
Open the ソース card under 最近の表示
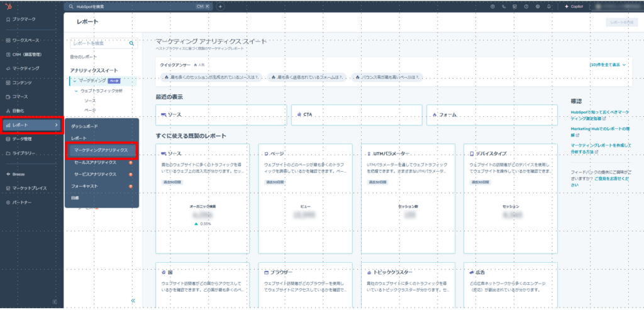coord(221,115)
